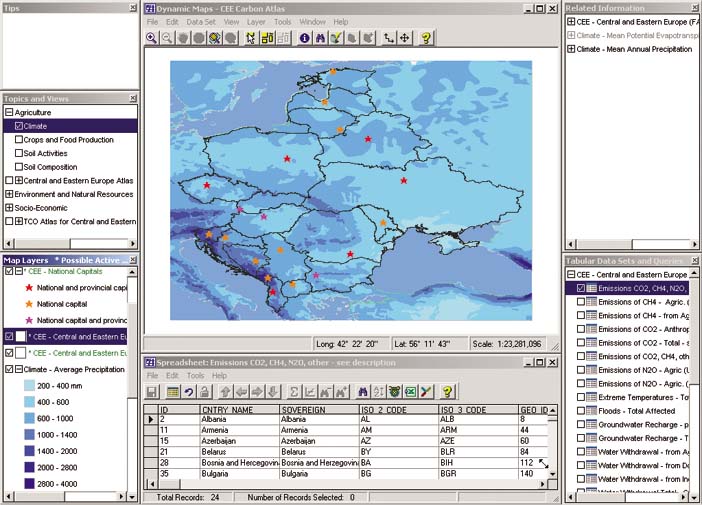Open the Data Set menu
Viewport: 702px width, 505px height.
click(200, 21)
